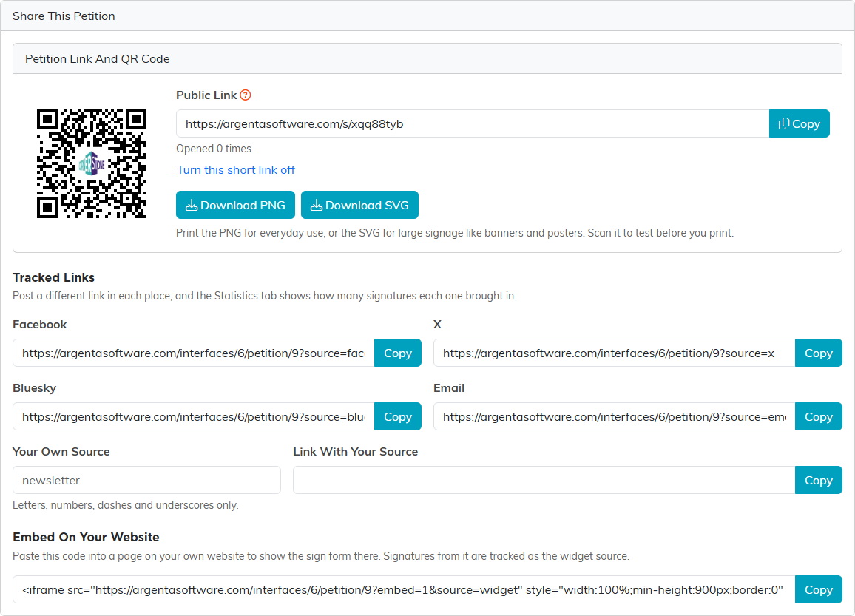Click 'Letters, numbers, dashes and underscores only.' hint
This screenshot has width=855, height=616.
[x=126, y=505]
